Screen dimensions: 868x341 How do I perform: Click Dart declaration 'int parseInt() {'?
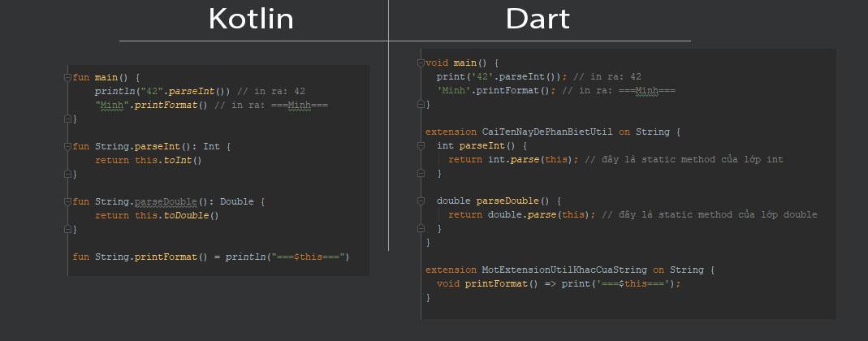click(482, 146)
